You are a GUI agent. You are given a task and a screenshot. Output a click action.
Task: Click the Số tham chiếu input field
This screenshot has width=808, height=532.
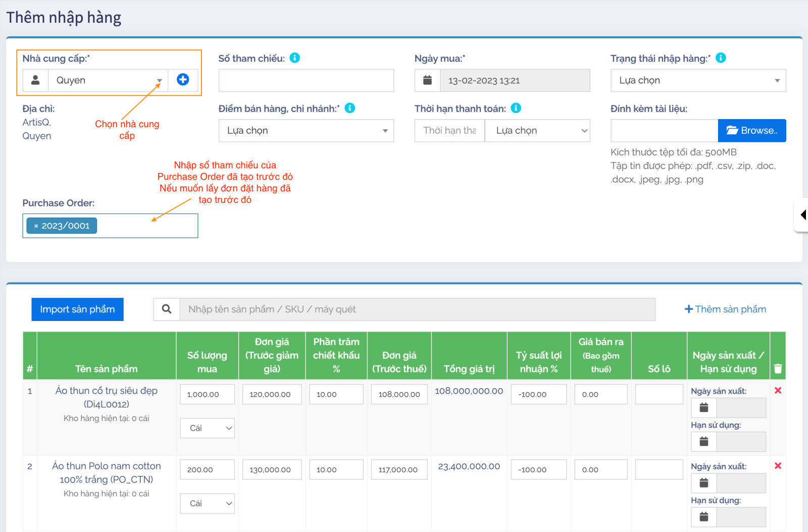click(306, 80)
